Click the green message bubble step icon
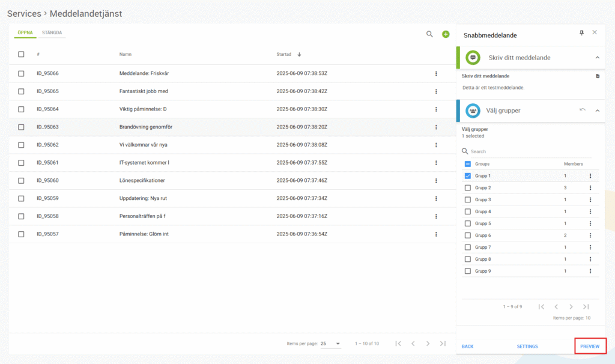Image resolution: width=615 pixels, height=364 pixels. click(x=473, y=58)
